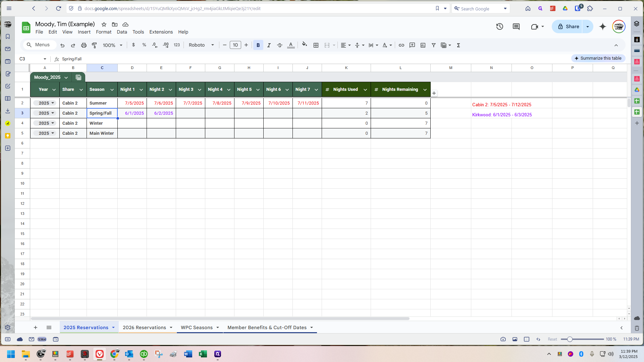The width and height of the screenshot is (644, 362).
Task: Open the Roboto font dropdown
Action: point(201,45)
